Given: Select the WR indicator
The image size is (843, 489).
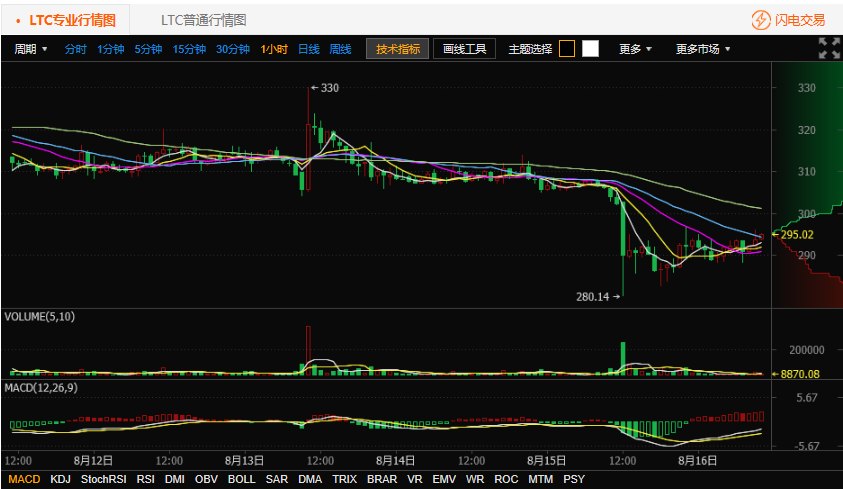Looking at the screenshot, I should (x=475, y=479).
